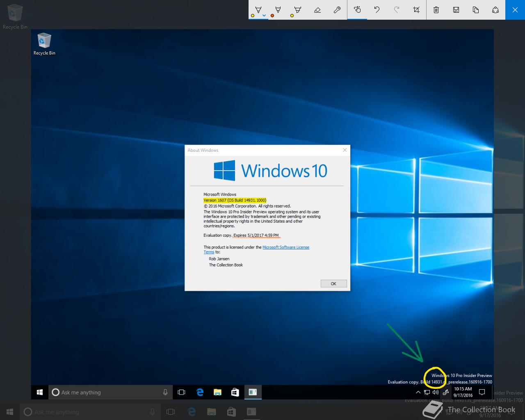The width and height of the screenshot is (525, 420).
Task: Click the highlighted Version 1607 build text
Action: (x=235, y=200)
